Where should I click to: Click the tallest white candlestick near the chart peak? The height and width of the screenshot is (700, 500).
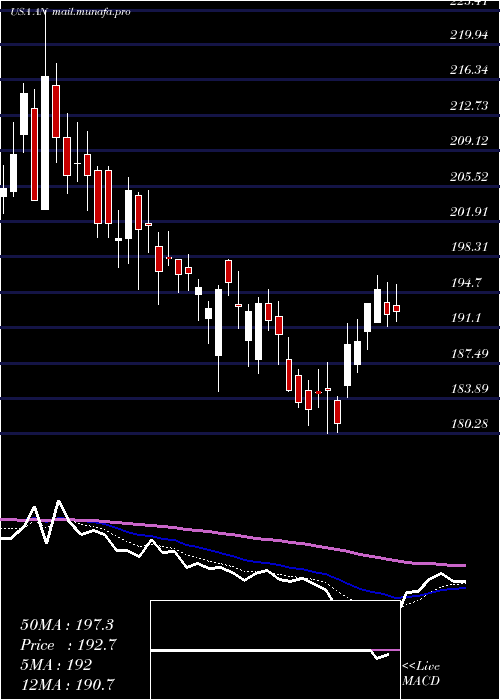tap(45, 142)
